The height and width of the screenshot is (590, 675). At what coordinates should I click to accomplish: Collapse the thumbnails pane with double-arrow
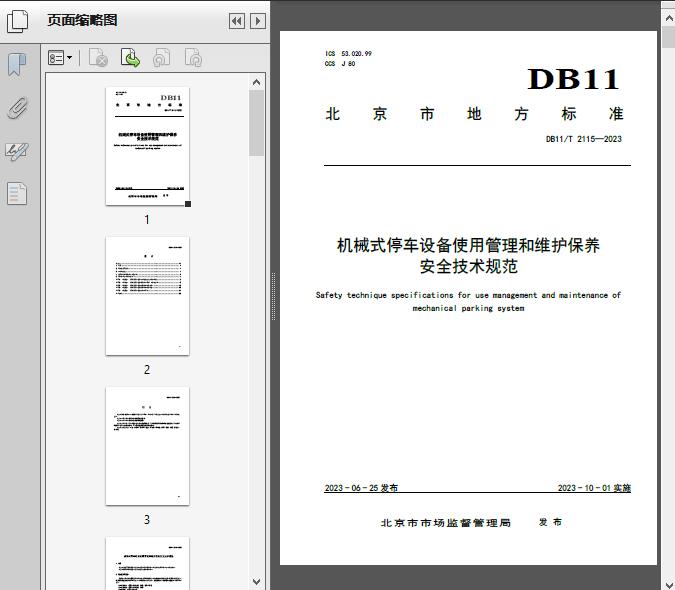[x=237, y=21]
